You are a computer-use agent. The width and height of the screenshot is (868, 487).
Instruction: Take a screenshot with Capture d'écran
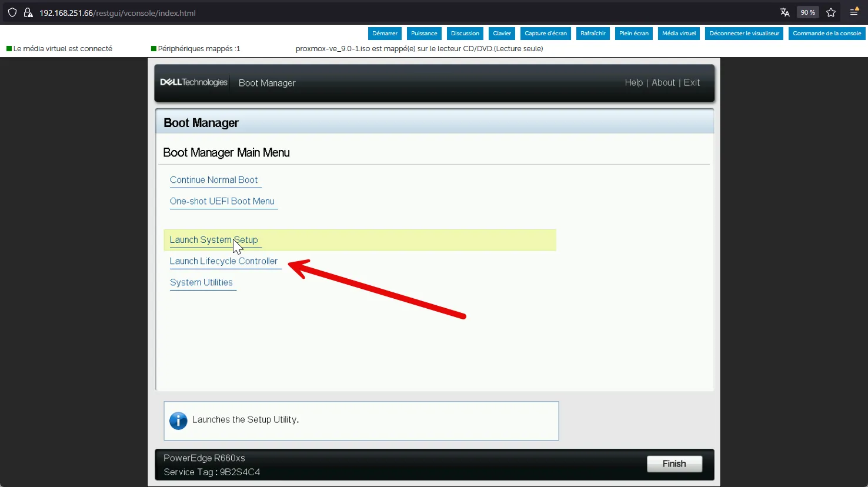[546, 34]
